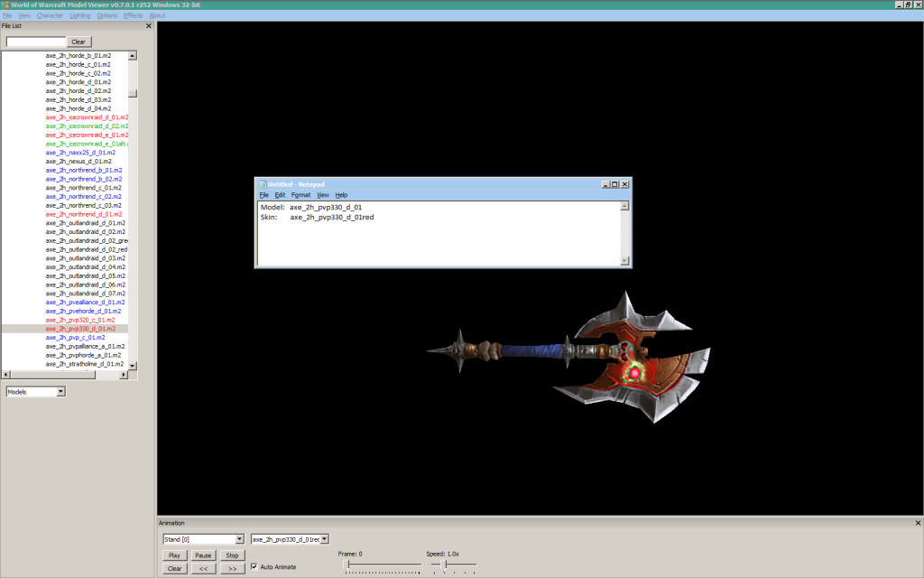Screen dimensions: 924x578
Task: Click the Notepad scroll up arrow
Action: (x=624, y=206)
